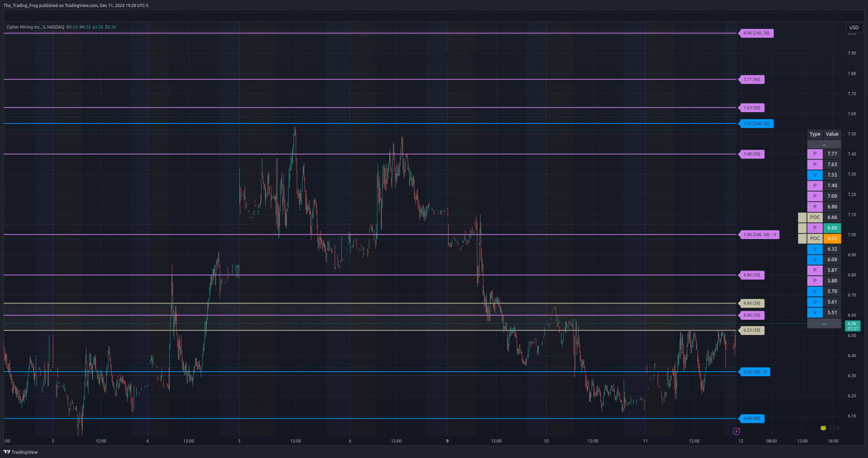868x458 pixels.
Task: Click the blue V type cell beside 5.51
Action: (815, 312)
